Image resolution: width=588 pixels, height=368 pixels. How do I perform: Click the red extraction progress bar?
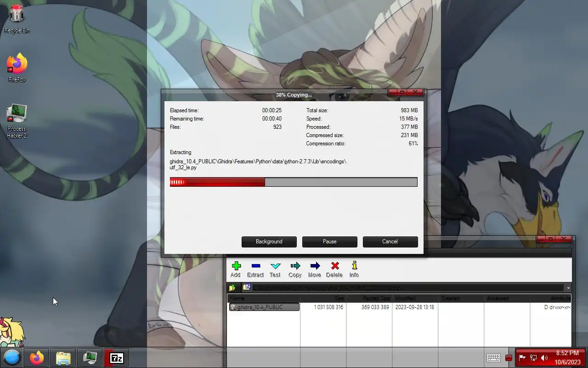[294, 182]
